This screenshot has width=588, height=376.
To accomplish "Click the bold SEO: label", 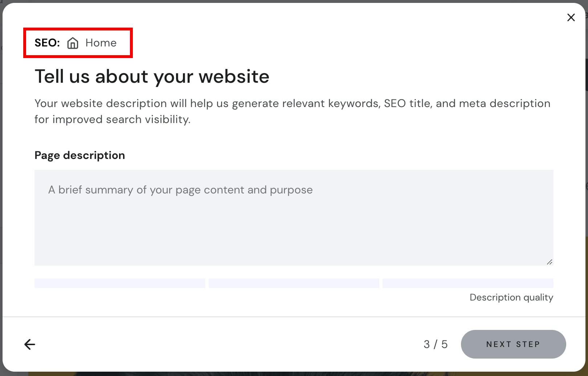I will [47, 43].
